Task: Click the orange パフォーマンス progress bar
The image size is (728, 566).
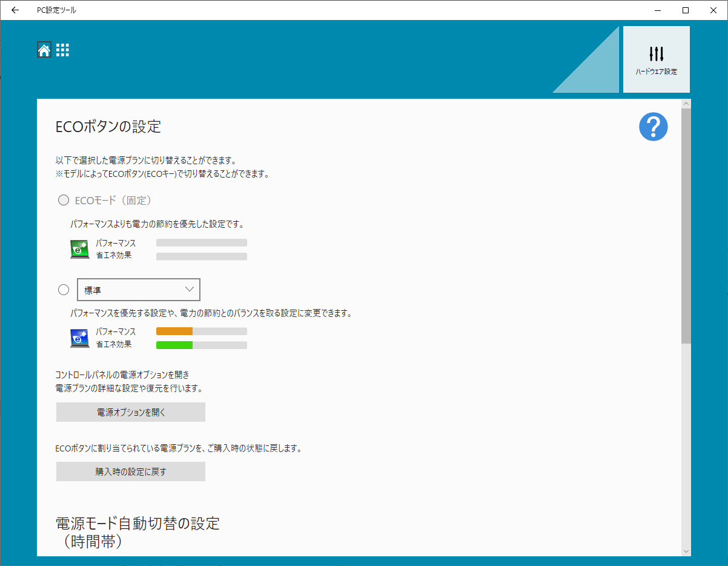Action: click(x=174, y=331)
